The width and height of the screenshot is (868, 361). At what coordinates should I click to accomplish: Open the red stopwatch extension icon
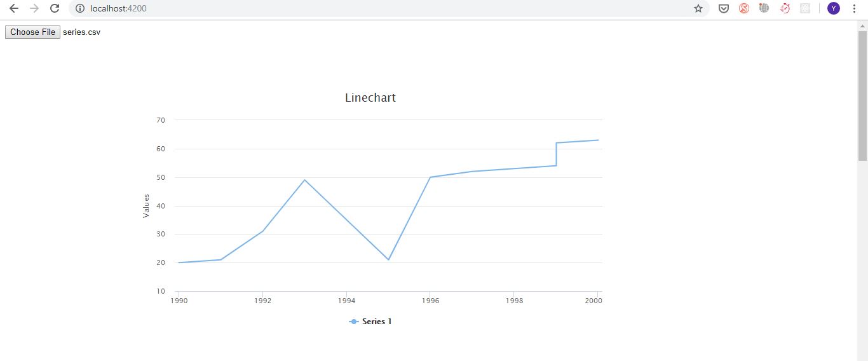pyautogui.click(x=785, y=8)
